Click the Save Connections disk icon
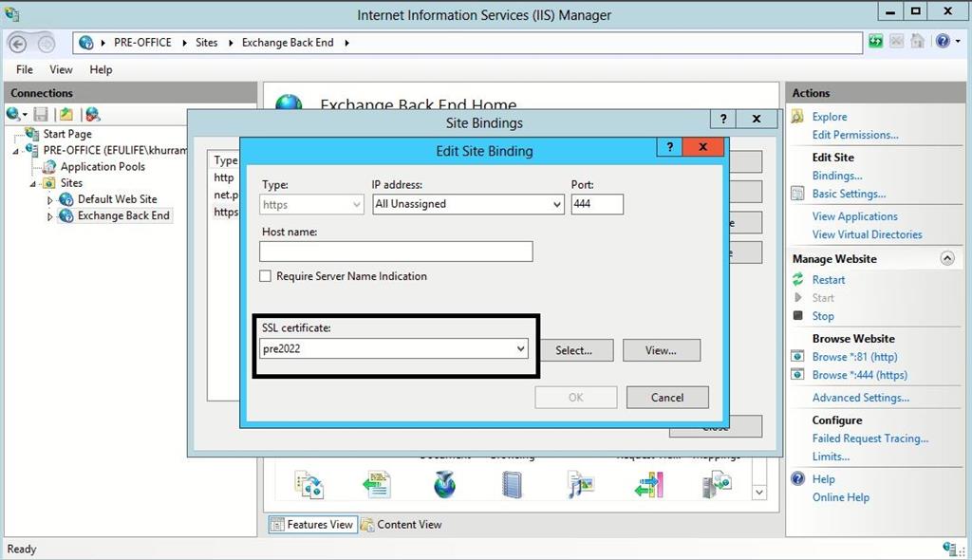The height and width of the screenshot is (560, 972). [x=39, y=114]
